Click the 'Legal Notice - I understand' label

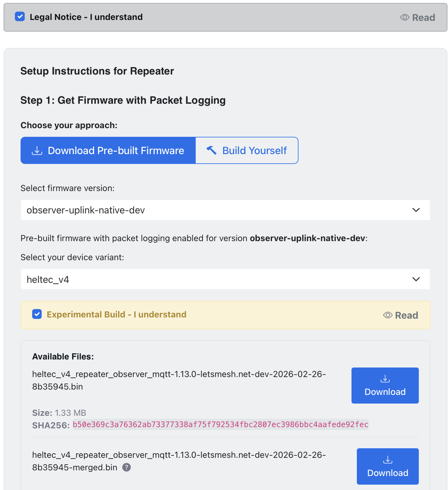click(86, 17)
